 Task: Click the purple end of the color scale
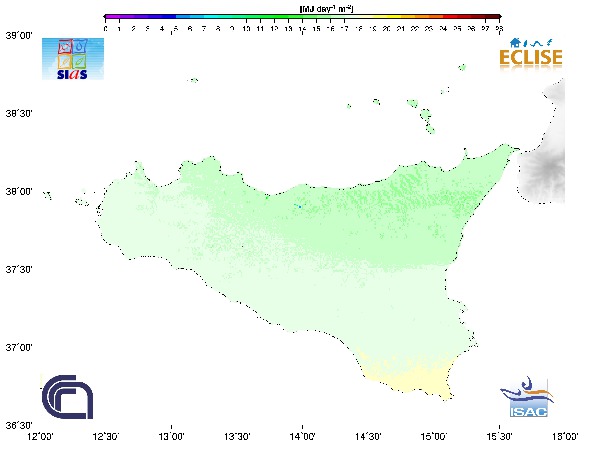coord(112,17)
